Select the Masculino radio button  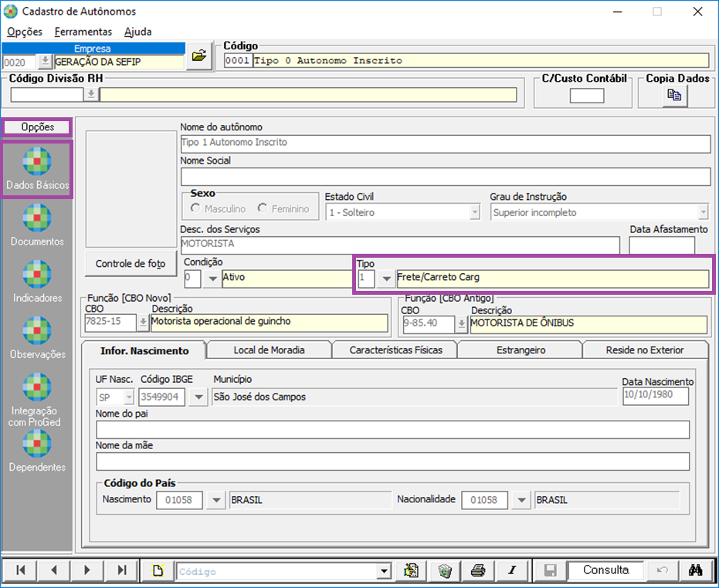196,208
